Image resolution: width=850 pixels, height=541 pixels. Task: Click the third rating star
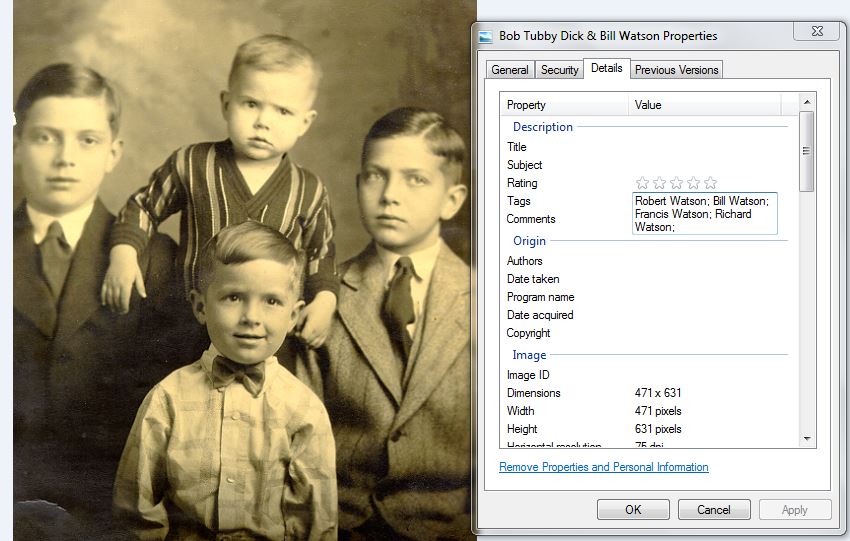pyautogui.click(x=677, y=183)
